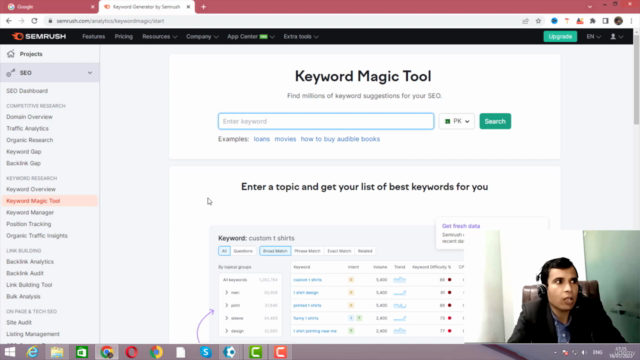Bookmark page with star icon

tap(538, 21)
